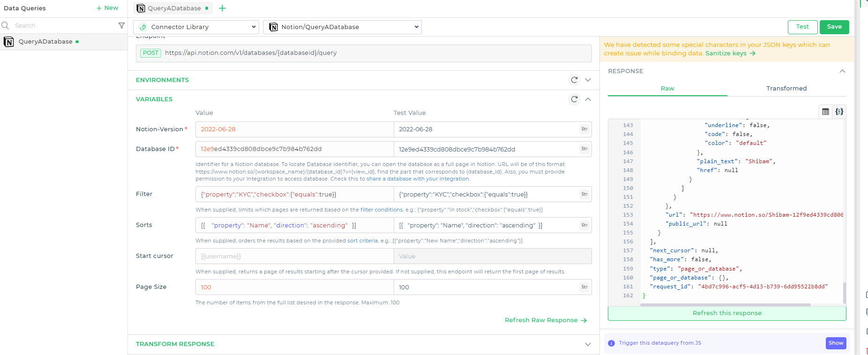The width and height of the screenshot is (868, 355).
Task: Select the QueryADatabase editor tab
Action: (x=173, y=8)
